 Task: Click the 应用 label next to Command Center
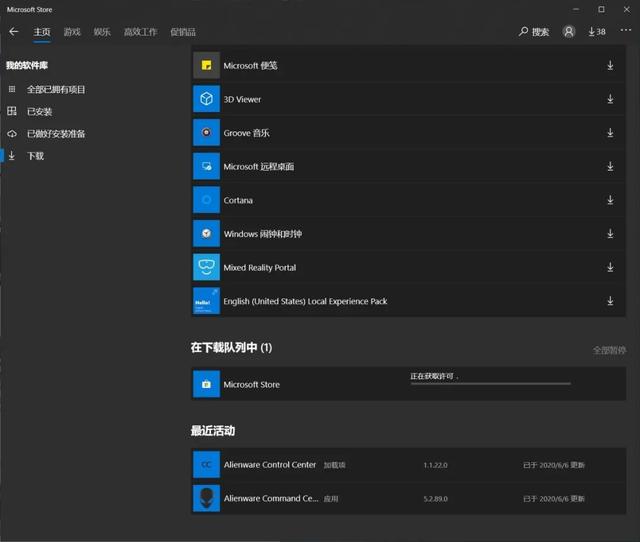(x=331, y=499)
